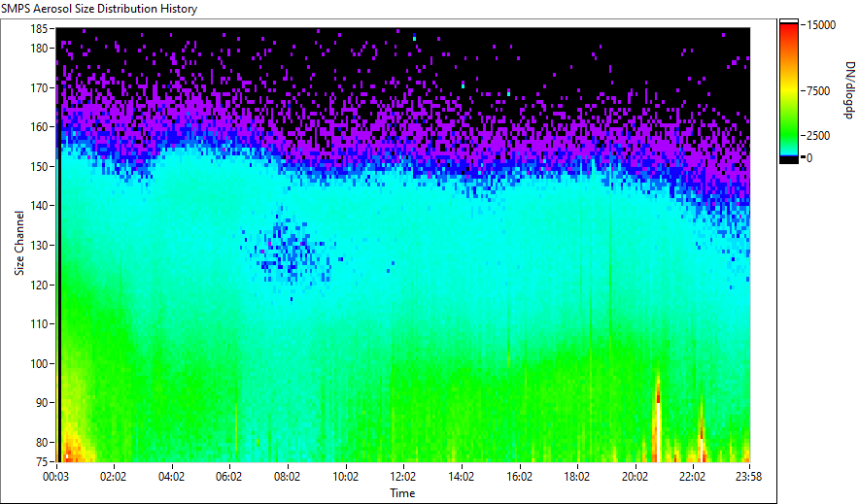The height and width of the screenshot is (504, 859).
Task: Click the 14:02 time axis tick label
Action: pos(461,477)
